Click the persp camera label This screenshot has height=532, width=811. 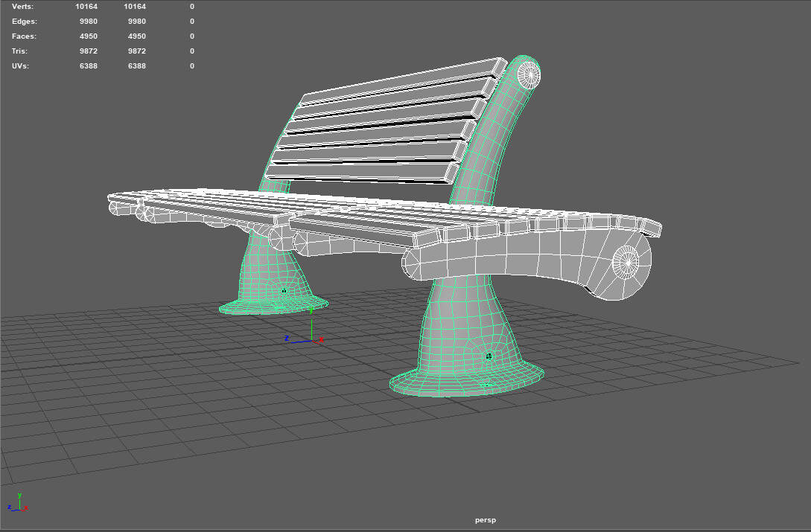tap(485, 520)
